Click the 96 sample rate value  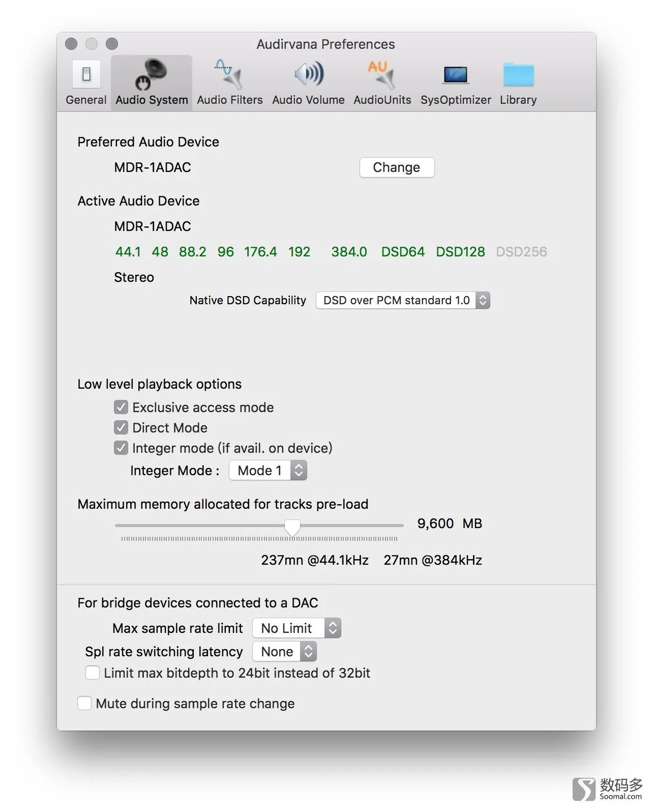point(226,252)
